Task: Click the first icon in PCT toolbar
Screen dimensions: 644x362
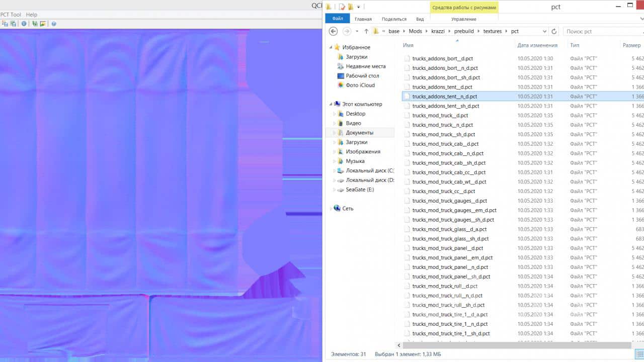Action: (4, 24)
